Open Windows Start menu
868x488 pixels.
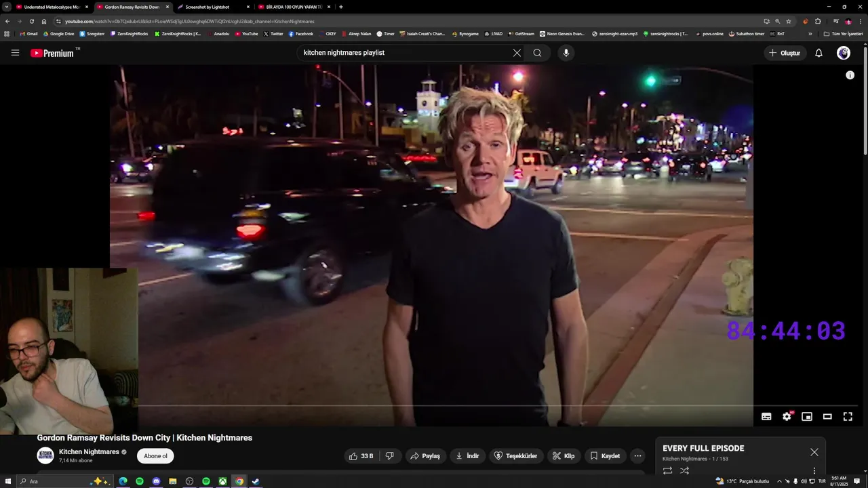[7, 481]
